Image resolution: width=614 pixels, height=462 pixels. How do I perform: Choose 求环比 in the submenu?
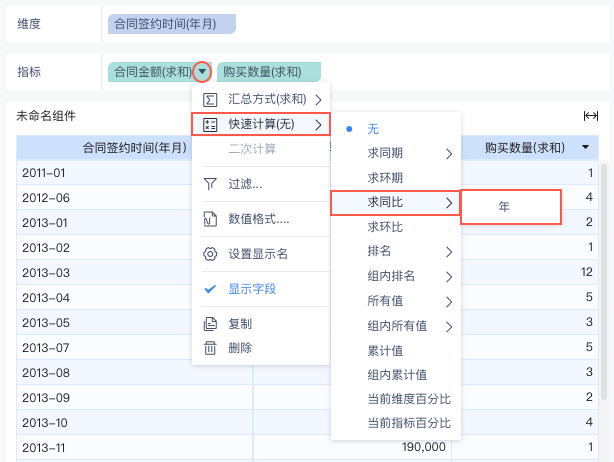coord(395,227)
